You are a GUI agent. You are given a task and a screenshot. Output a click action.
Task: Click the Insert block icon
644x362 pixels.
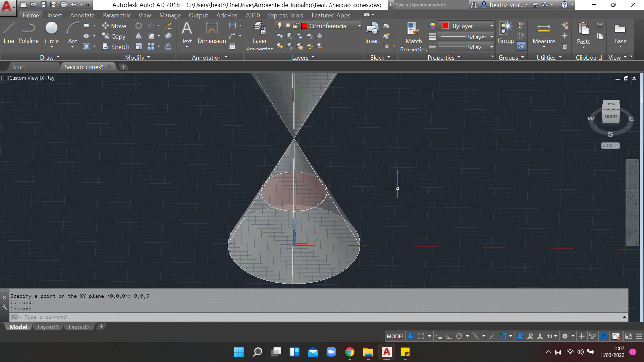click(x=372, y=33)
